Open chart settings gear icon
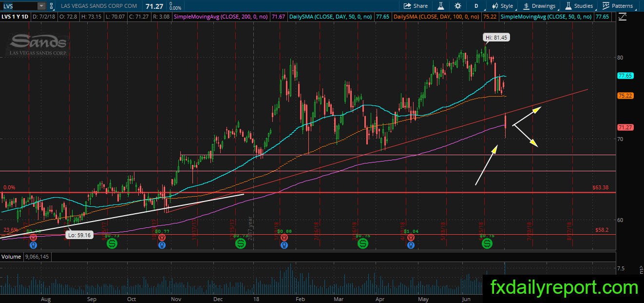 click(x=457, y=6)
